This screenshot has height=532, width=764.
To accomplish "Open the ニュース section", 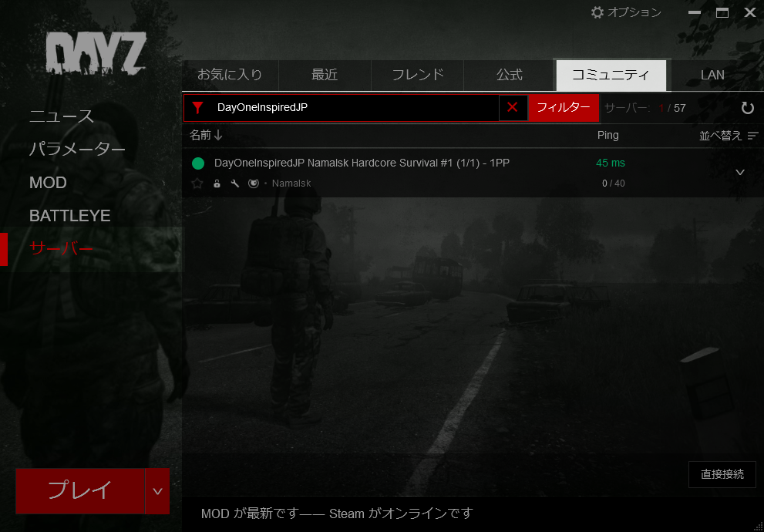I will point(62,116).
